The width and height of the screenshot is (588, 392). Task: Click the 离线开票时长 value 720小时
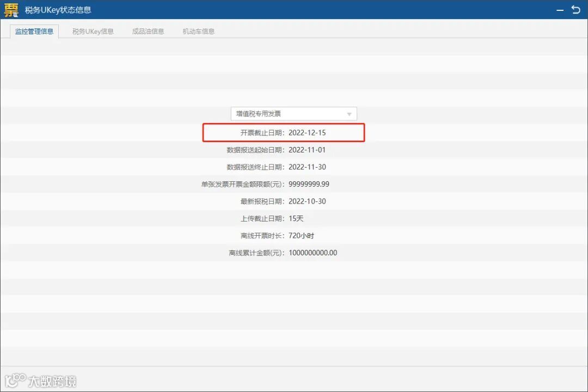pyautogui.click(x=301, y=236)
